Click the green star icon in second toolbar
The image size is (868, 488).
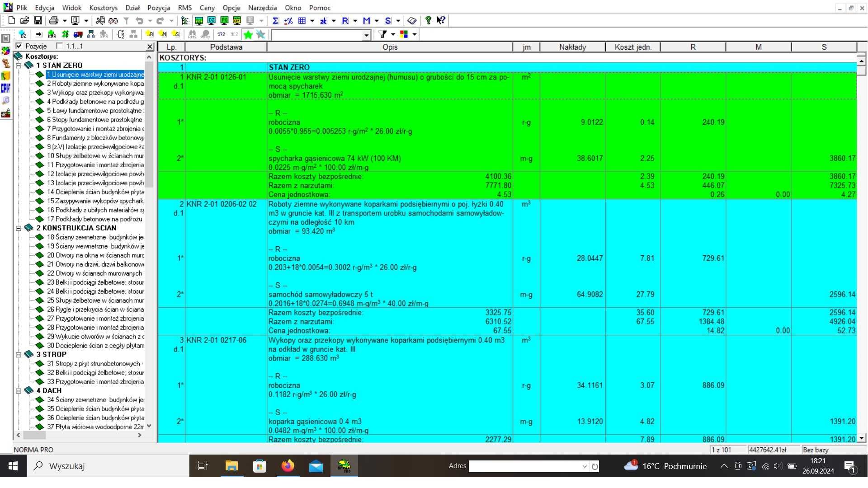248,34
